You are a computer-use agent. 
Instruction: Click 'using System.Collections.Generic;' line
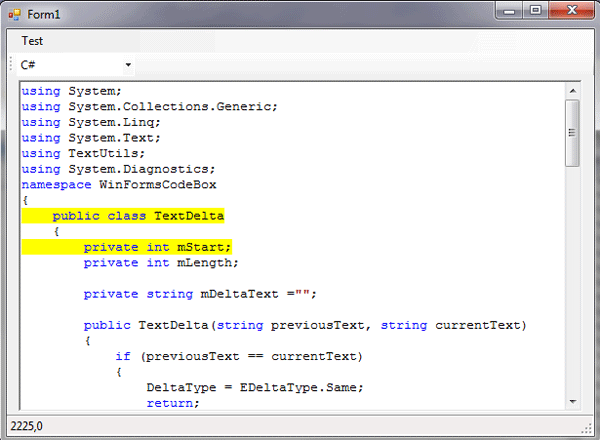150,107
